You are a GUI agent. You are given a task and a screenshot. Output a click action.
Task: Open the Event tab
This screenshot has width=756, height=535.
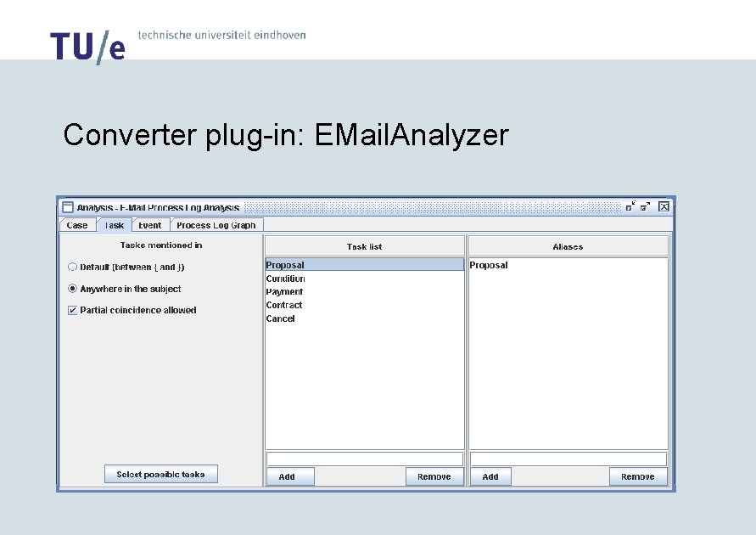click(x=149, y=225)
